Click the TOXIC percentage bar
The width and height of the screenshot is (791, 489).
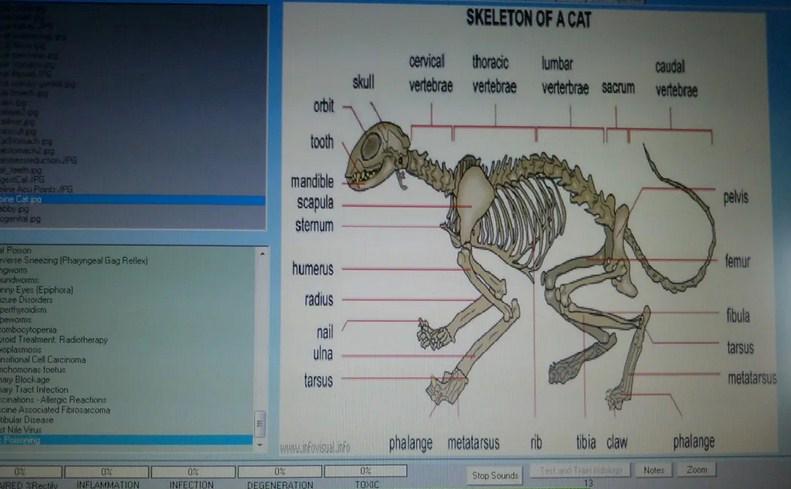[x=366, y=470]
